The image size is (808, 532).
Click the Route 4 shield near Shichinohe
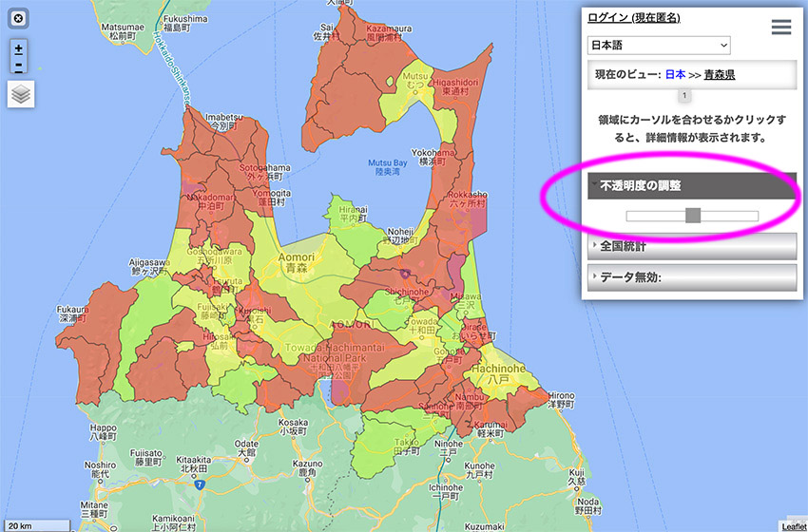[x=406, y=275]
